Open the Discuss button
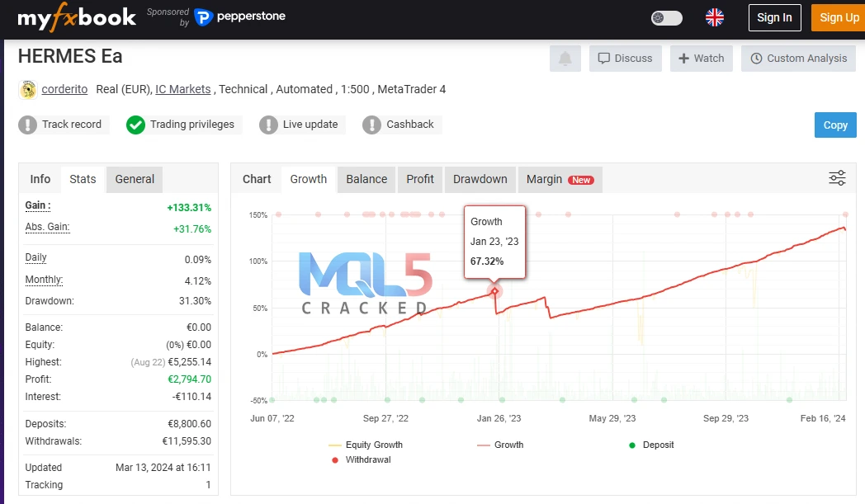865x504 pixels. 625,59
